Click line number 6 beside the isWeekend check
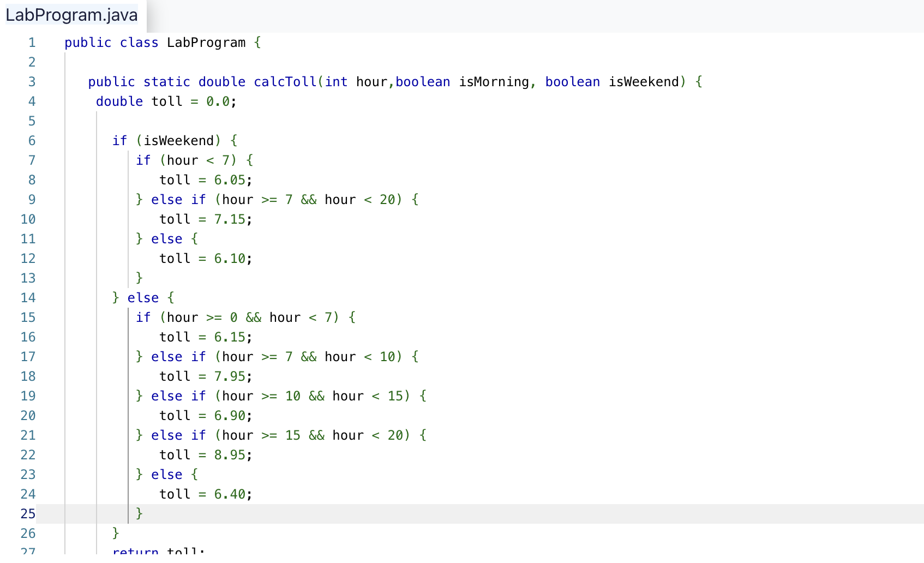Image resolution: width=924 pixels, height=563 pixels. click(32, 140)
